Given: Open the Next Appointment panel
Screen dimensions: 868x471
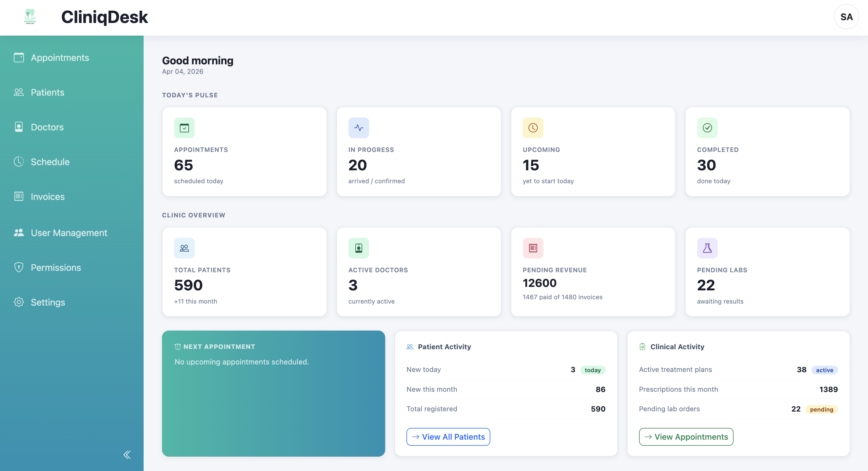Looking at the screenshot, I should click(273, 393).
